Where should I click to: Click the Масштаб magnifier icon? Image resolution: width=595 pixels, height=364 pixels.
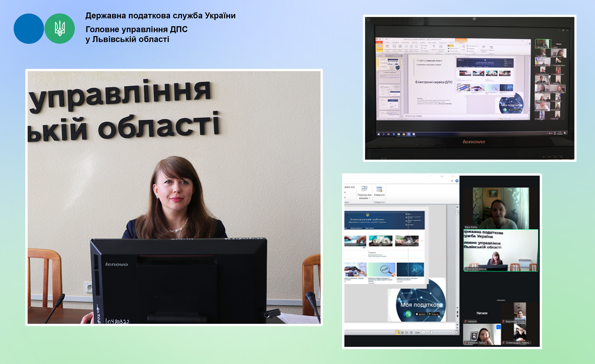[x=434, y=46]
